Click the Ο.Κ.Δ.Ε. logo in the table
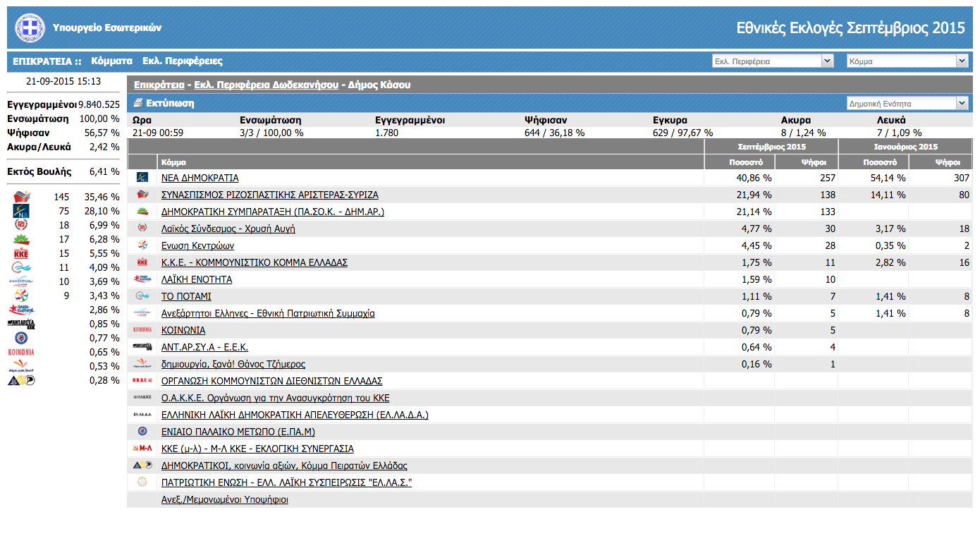This screenshot has height=560, width=980. coord(142,381)
